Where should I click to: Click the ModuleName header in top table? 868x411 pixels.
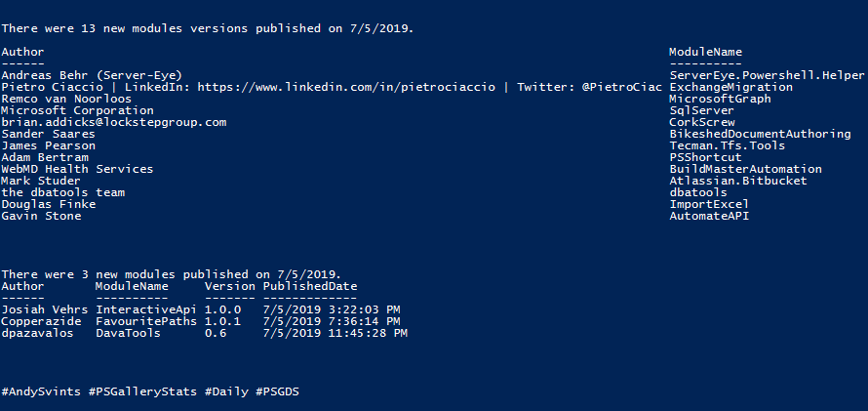tap(705, 52)
